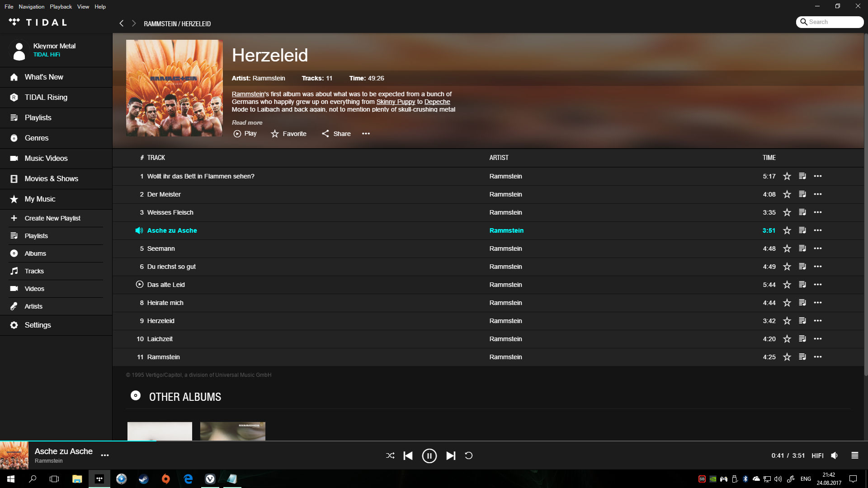Open Albums under My Music
Screen dimensions: 868x488
(56, 253)
